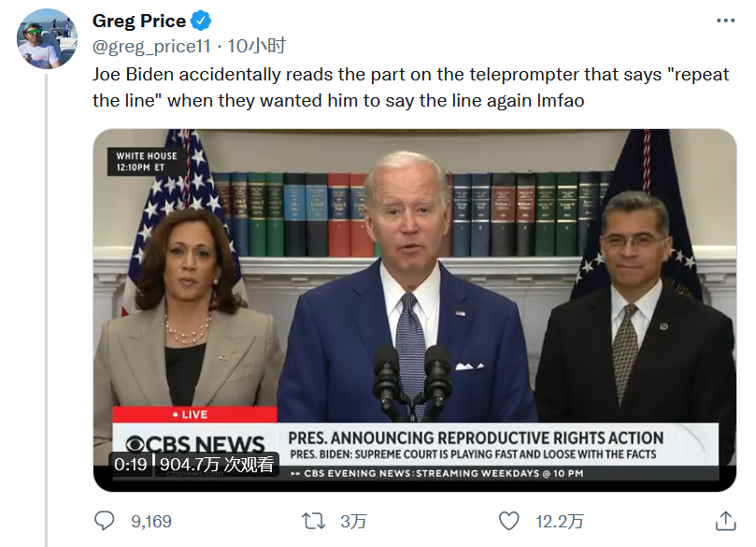Viewport: 756px width, 547px height.
Task: Click the 0:19 video duration label
Action: click(x=131, y=464)
